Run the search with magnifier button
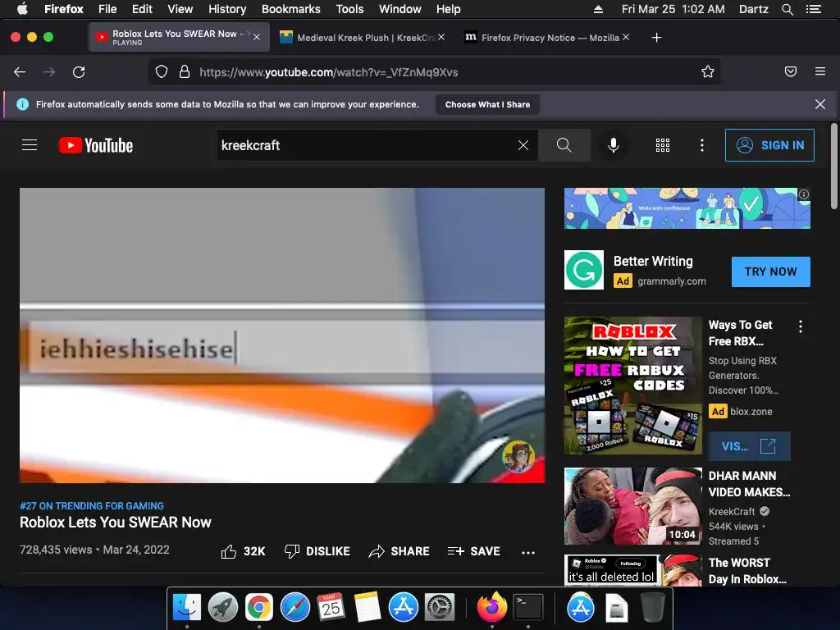This screenshot has width=840, height=630. [564, 145]
